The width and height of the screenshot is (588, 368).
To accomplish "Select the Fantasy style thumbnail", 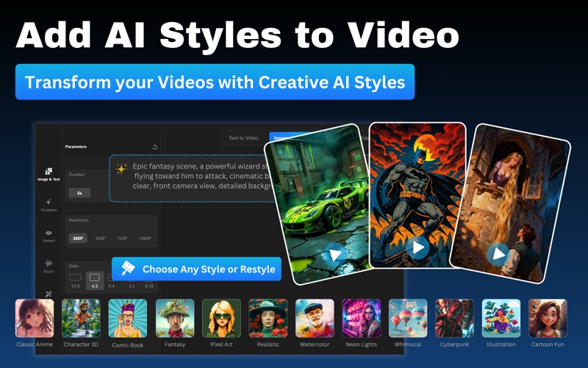I will click(175, 319).
